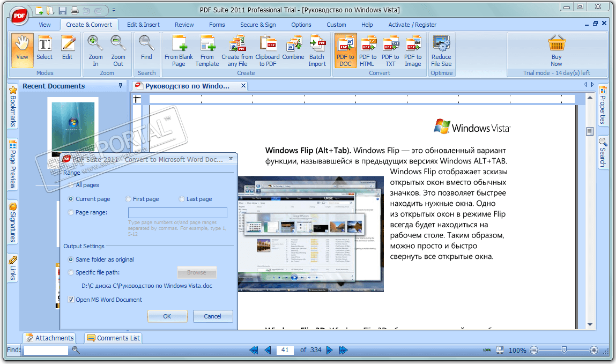Click the find magnifier next to Find field
The image size is (616, 364).
[76, 350]
